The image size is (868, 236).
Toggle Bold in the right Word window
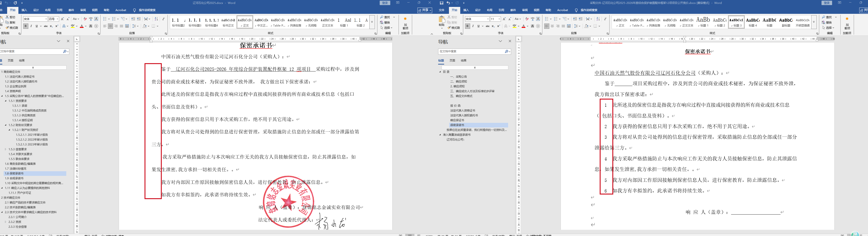click(467, 26)
